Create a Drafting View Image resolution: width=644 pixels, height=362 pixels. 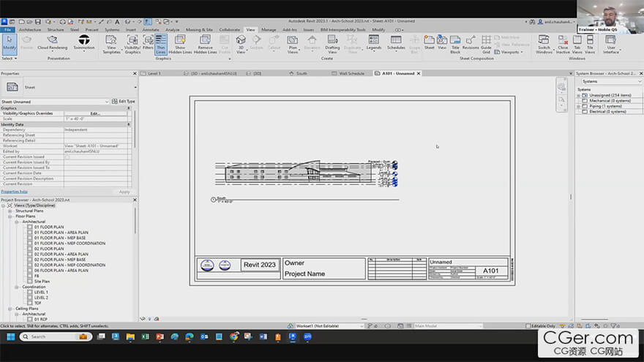coord(332,45)
